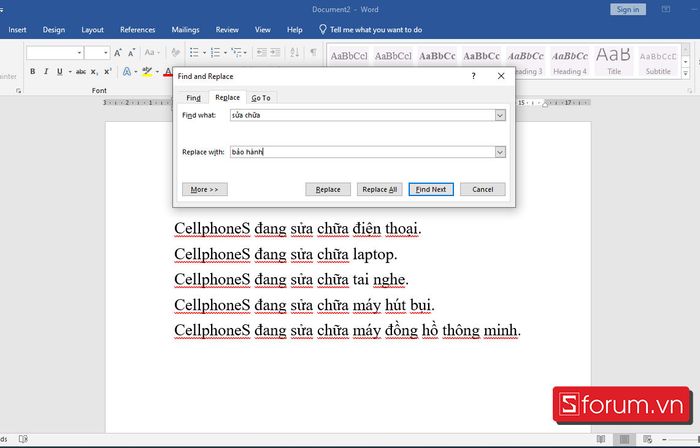Expand Find what history dropdown
Viewport: 700px width, 448px height.
[500, 115]
